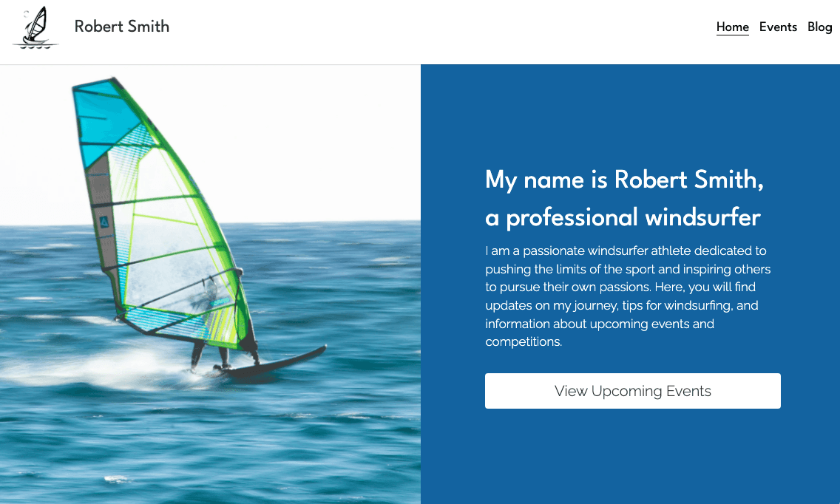Click the windsurfer logo icon in header
The image size is (840, 504).
(35, 28)
